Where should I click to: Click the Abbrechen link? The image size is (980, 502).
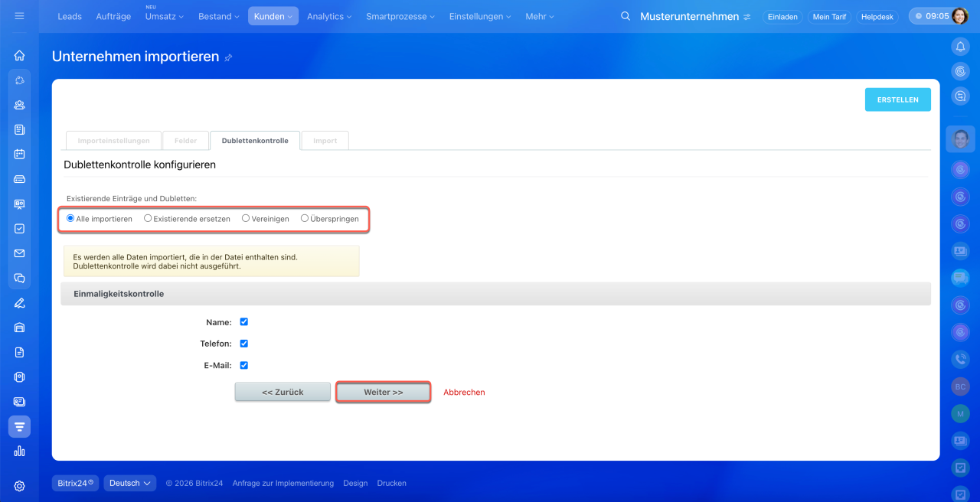(x=464, y=392)
